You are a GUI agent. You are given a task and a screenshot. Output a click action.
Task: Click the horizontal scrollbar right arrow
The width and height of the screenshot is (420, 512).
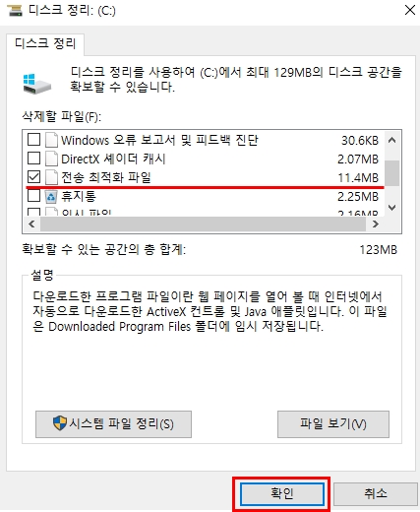376,224
